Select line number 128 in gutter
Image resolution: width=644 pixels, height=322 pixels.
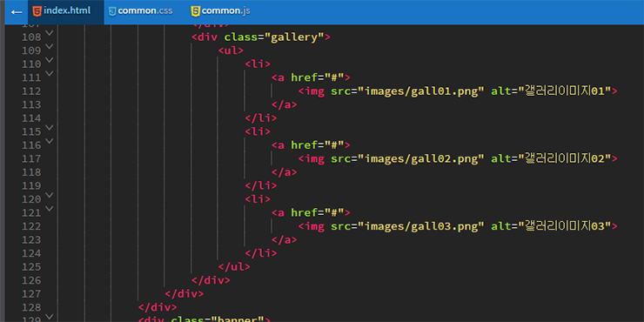coord(31,307)
